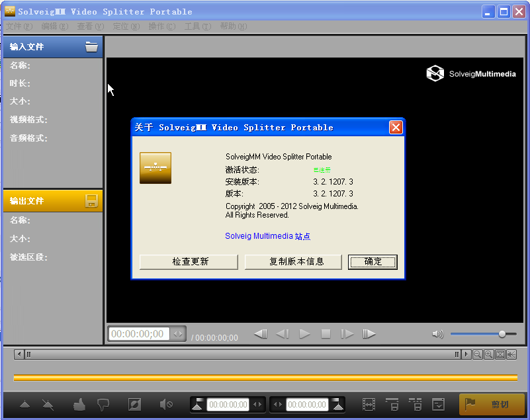The width and height of the screenshot is (530, 420).
Task: Expand the small play arrow on the timeline bar
Action: coord(466,355)
